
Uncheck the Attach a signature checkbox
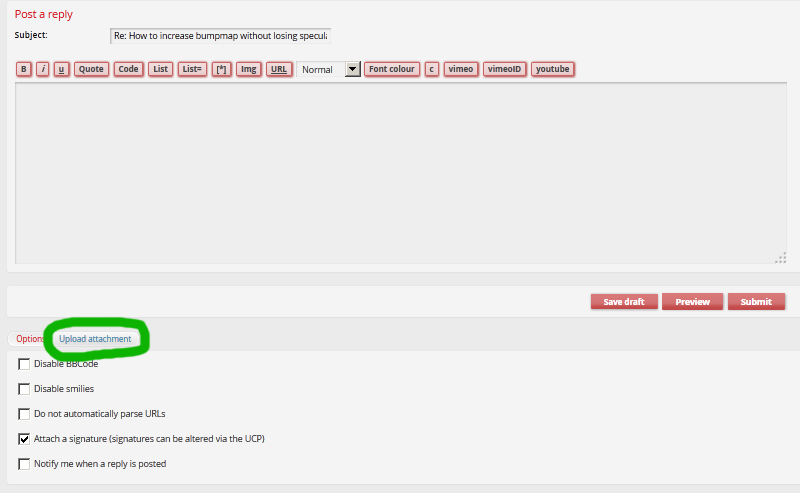[24, 439]
